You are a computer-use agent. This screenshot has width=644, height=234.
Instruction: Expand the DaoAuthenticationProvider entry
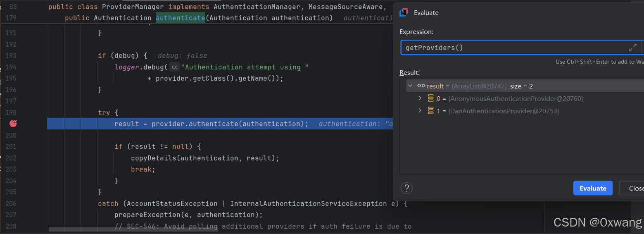point(420,111)
